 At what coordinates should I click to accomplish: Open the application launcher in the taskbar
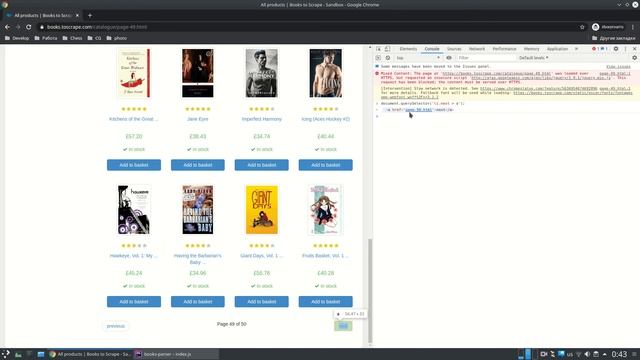click(x=5, y=354)
